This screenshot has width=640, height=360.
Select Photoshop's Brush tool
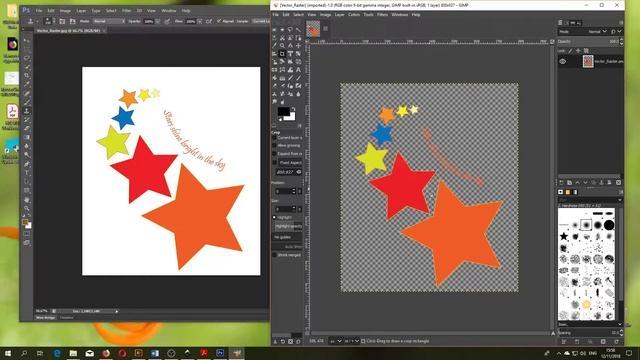point(27,102)
